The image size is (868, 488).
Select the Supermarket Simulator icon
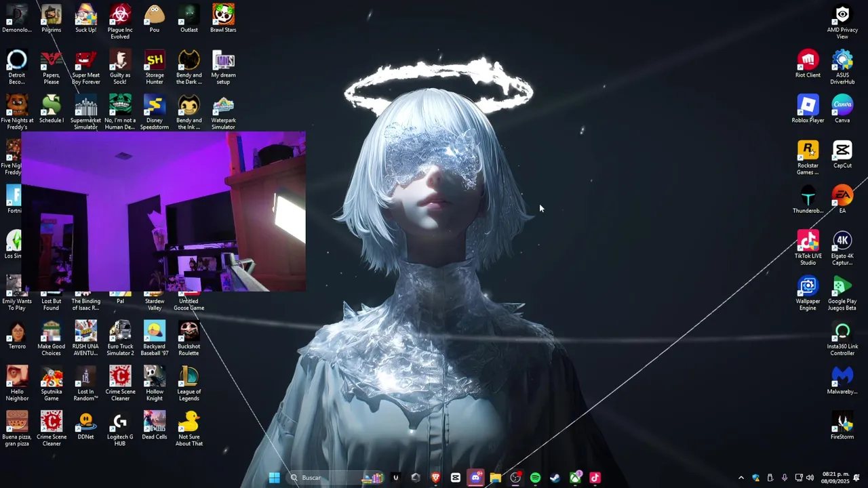(x=85, y=113)
